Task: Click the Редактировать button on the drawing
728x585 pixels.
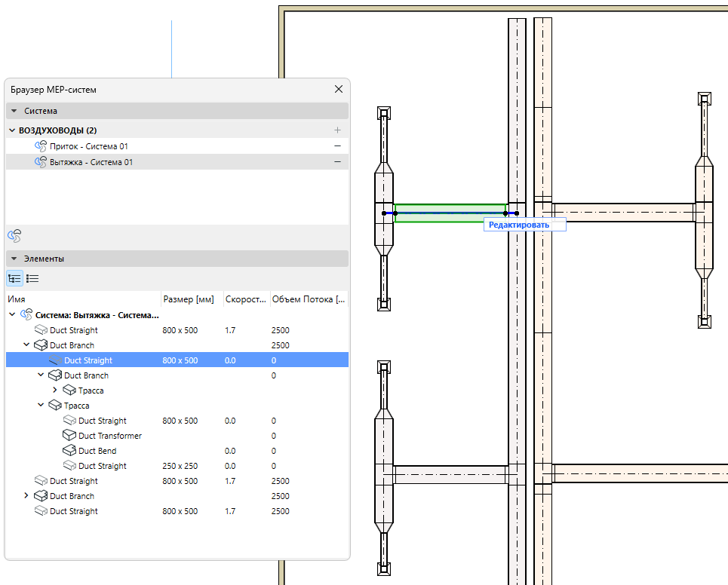Action: pyautogui.click(x=524, y=224)
